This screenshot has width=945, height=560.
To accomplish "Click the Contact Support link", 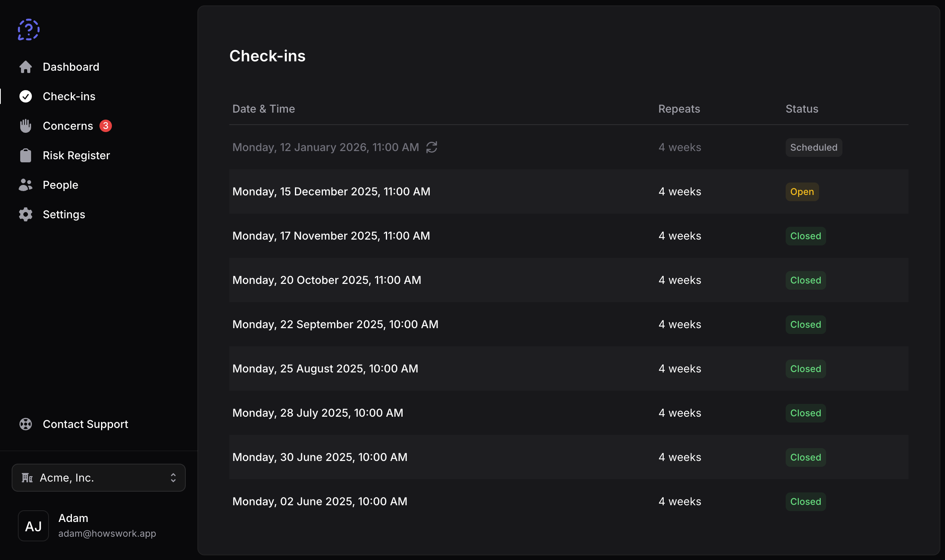I will (x=85, y=424).
